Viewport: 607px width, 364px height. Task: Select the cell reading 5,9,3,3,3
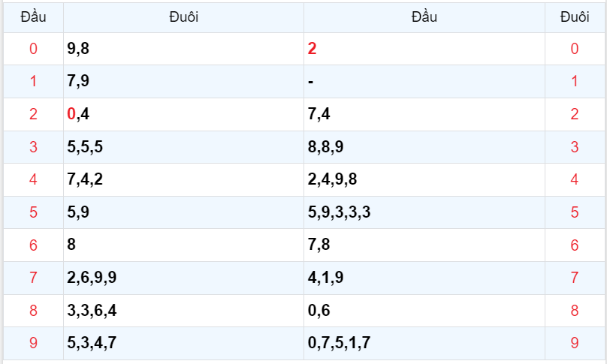click(339, 212)
